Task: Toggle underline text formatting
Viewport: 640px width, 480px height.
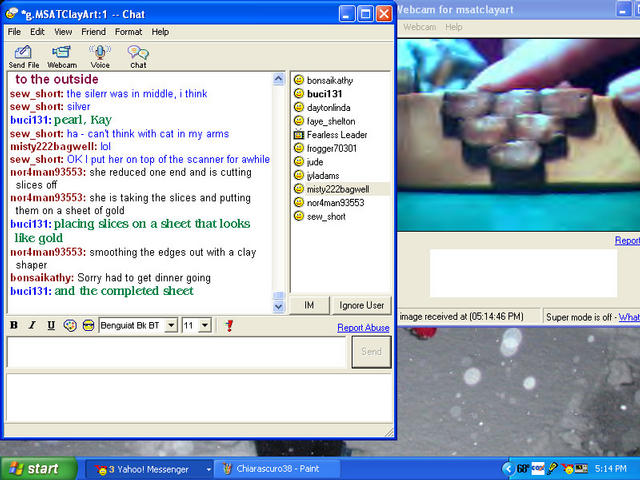Action: 51,325
